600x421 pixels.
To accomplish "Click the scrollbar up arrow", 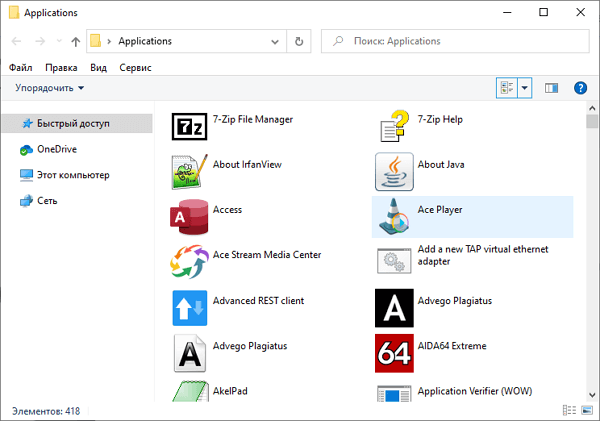I will pyautogui.click(x=592, y=108).
